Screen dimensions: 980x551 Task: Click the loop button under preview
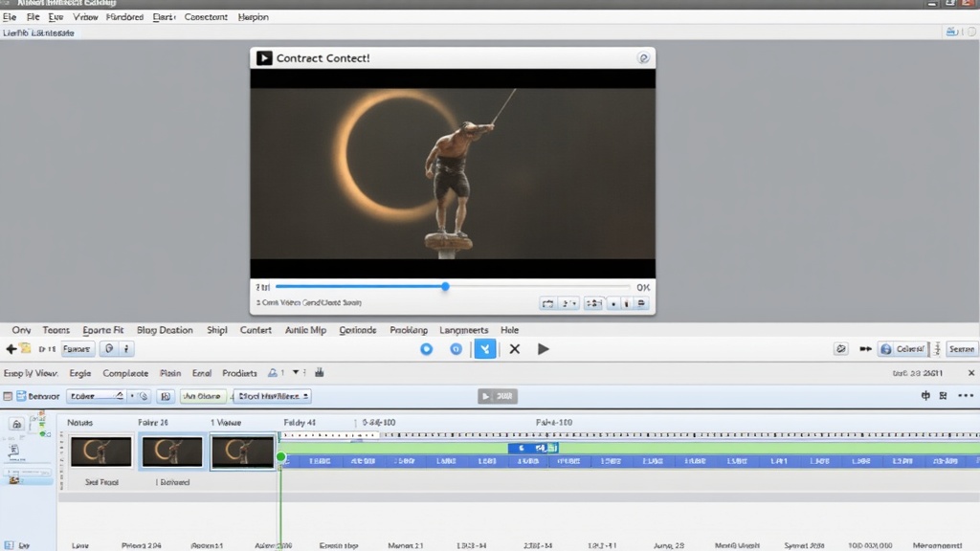coord(548,303)
